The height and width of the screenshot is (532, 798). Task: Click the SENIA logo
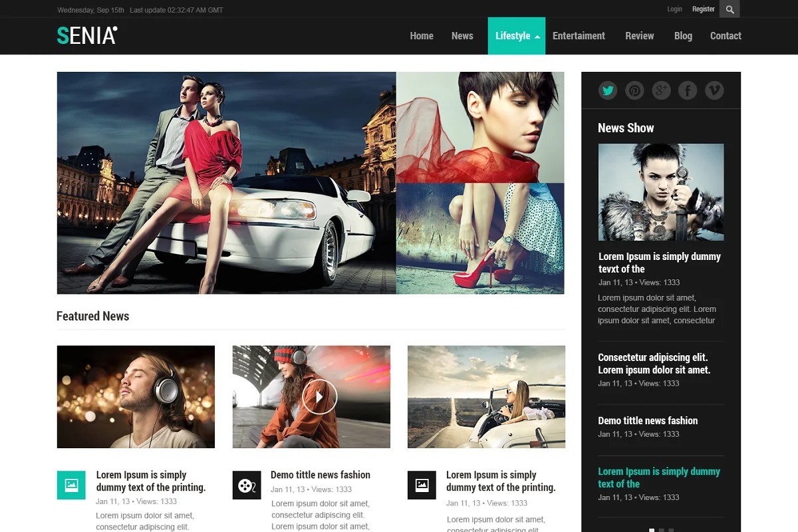click(87, 35)
